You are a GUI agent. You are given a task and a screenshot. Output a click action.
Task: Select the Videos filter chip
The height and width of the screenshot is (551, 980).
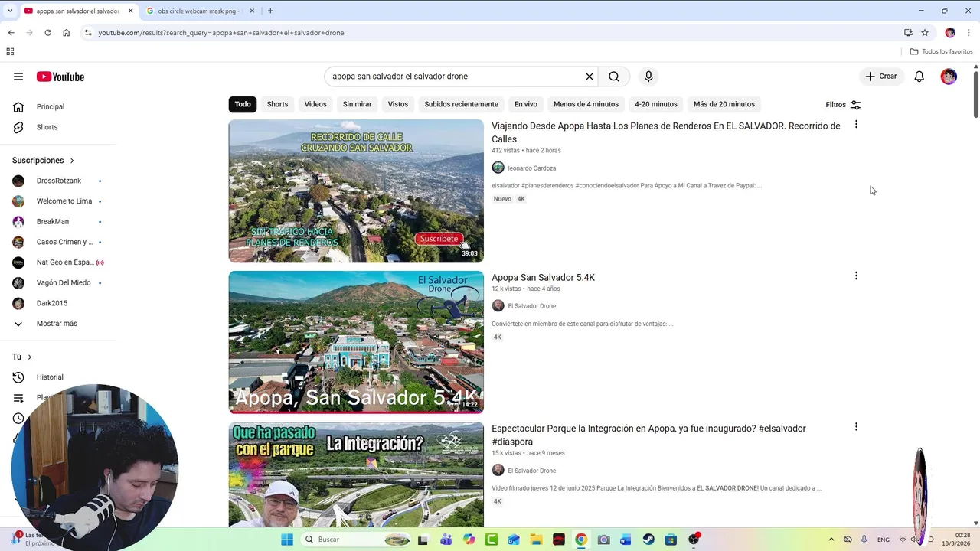tap(315, 104)
